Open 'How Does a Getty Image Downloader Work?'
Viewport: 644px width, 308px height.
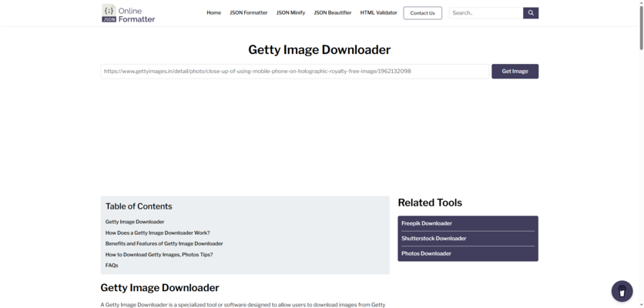[x=157, y=233]
